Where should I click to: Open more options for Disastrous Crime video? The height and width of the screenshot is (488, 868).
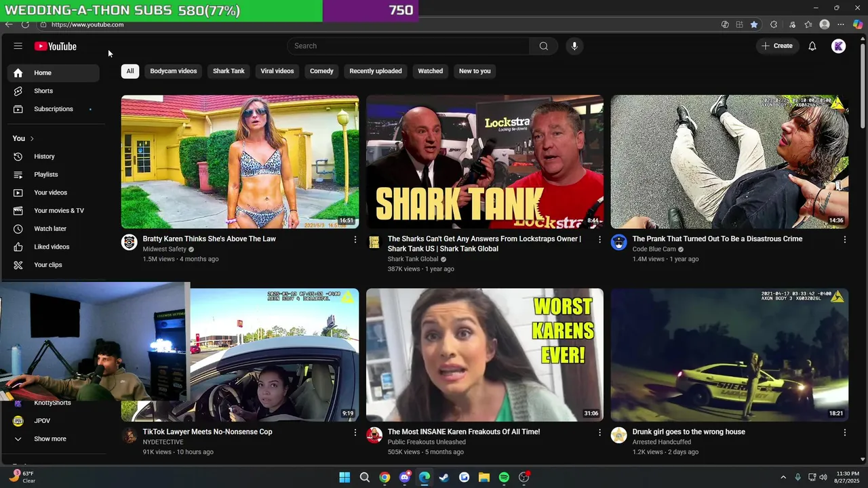(844, 239)
